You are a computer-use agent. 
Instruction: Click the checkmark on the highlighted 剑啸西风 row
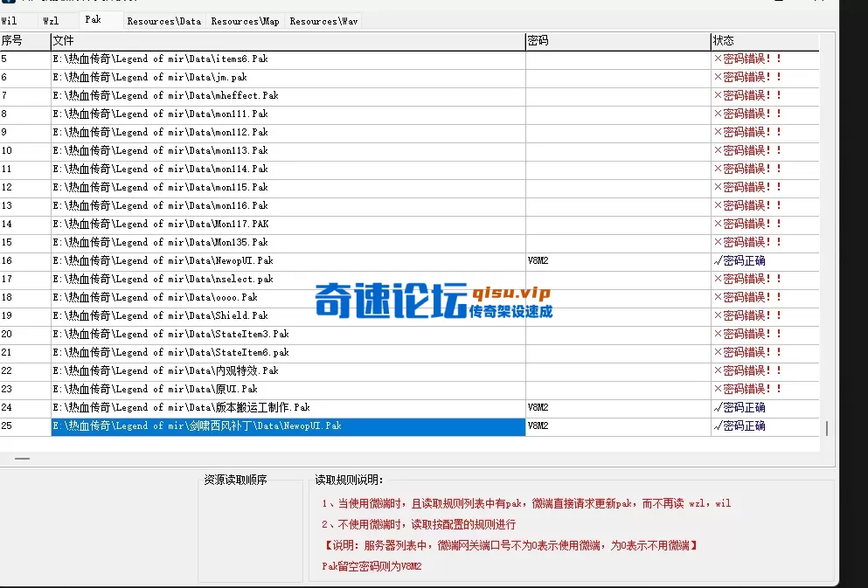pyautogui.click(x=717, y=425)
